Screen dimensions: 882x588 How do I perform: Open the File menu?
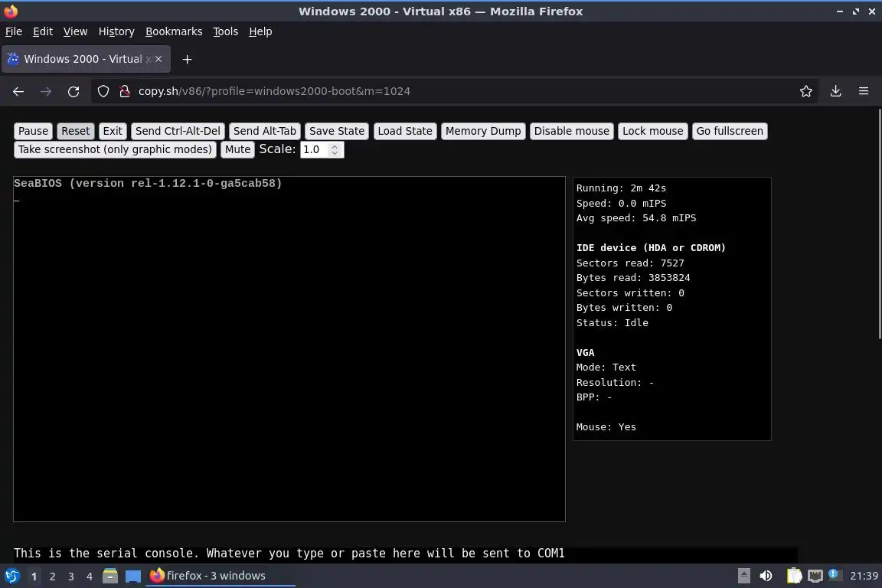coord(14,31)
